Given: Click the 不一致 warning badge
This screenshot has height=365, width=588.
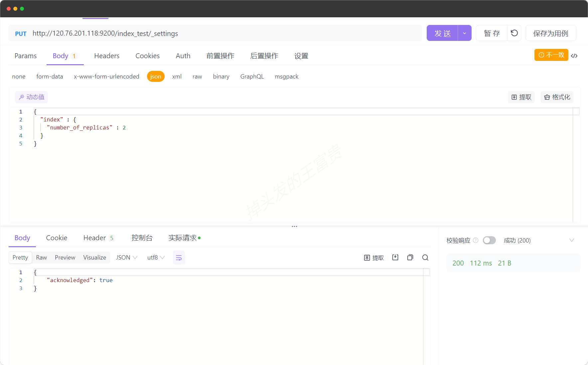Looking at the screenshot, I should click(551, 55).
